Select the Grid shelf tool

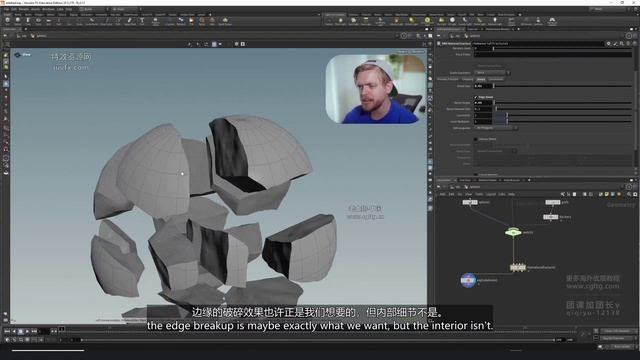coord(49,20)
